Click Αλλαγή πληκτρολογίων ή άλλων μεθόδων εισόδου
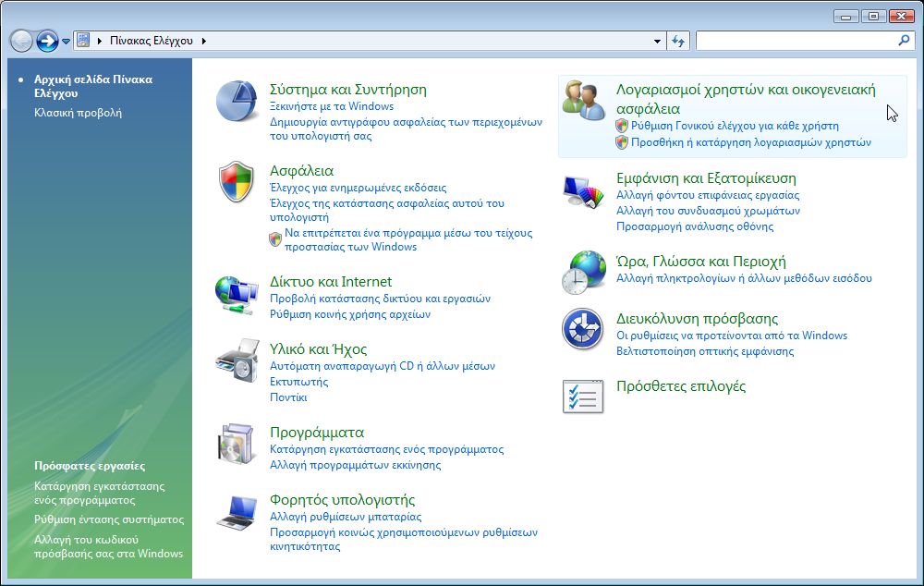This screenshot has height=586, width=924. point(744,278)
